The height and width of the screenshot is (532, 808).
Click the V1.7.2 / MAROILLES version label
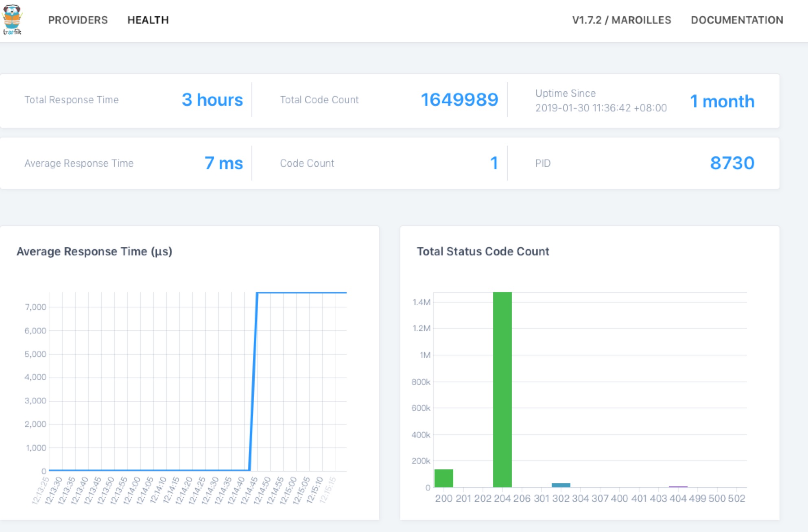622,20
